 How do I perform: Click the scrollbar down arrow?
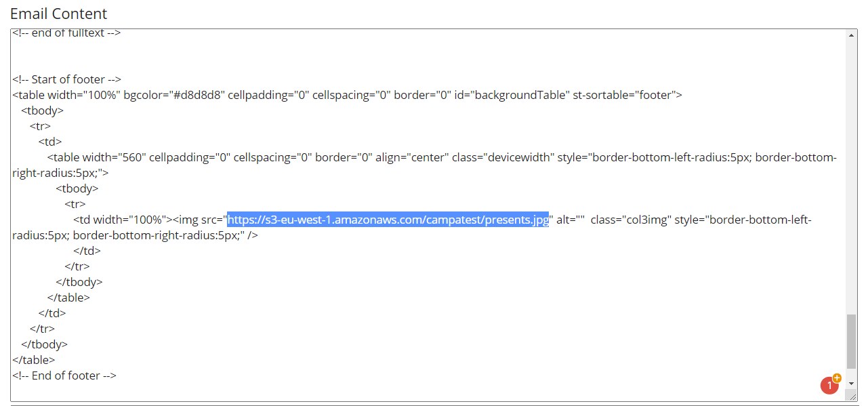(852, 384)
